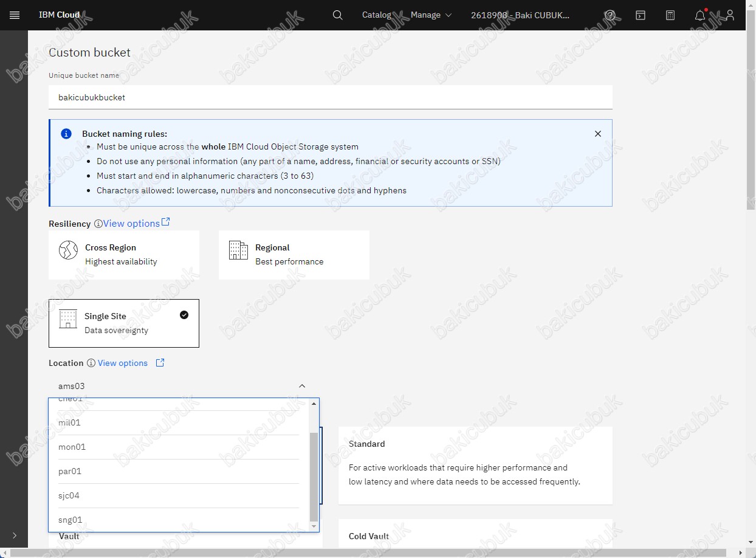Click the location list scrollbar thumb
This screenshot has width=756, height=558.
[314, 477]
